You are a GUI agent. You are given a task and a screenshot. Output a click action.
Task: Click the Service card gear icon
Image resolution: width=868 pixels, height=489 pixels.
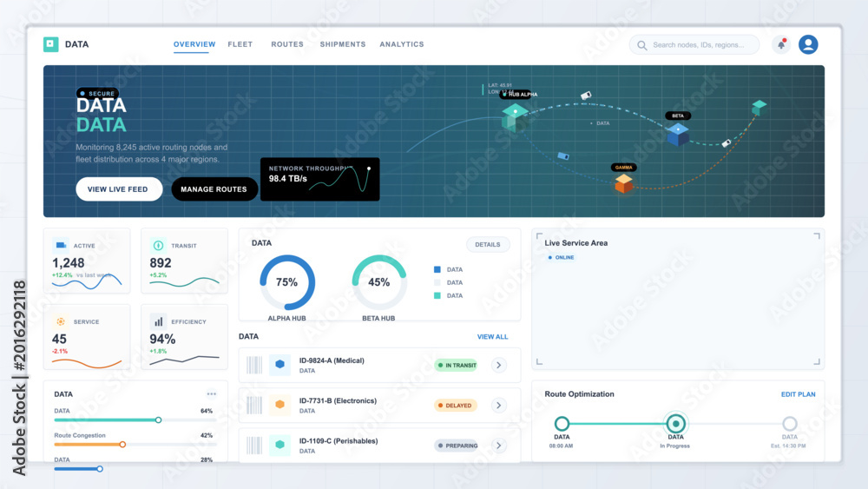[x=61, y=321]
